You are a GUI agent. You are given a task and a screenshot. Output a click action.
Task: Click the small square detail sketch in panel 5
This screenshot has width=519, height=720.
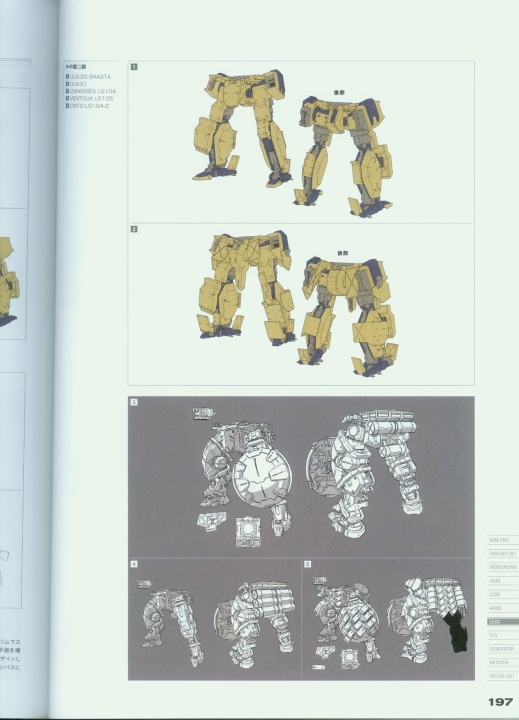(349, 658)
